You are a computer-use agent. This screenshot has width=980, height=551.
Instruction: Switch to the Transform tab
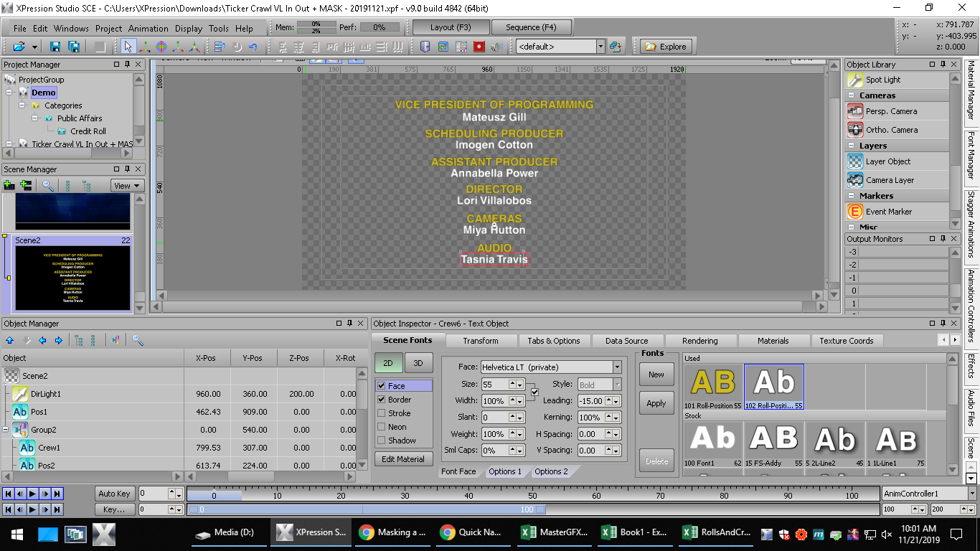coord(481,341)
